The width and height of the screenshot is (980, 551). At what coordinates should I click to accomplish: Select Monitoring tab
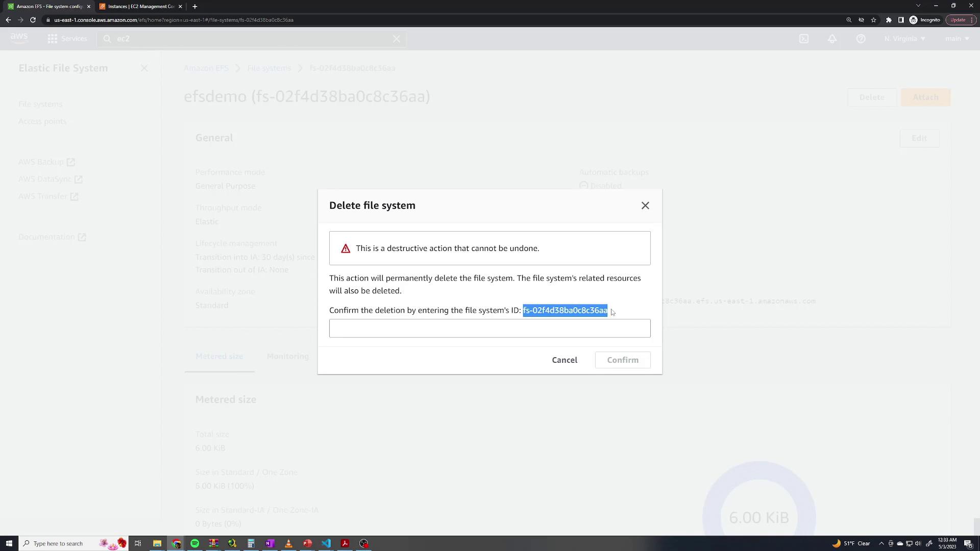pos(287,356)
